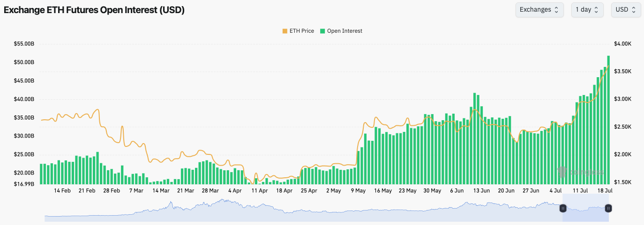The height and width of the screenshot is (225, 644).
Task: Click the $16.99B left axis label
Action: [x=24, y=184]
